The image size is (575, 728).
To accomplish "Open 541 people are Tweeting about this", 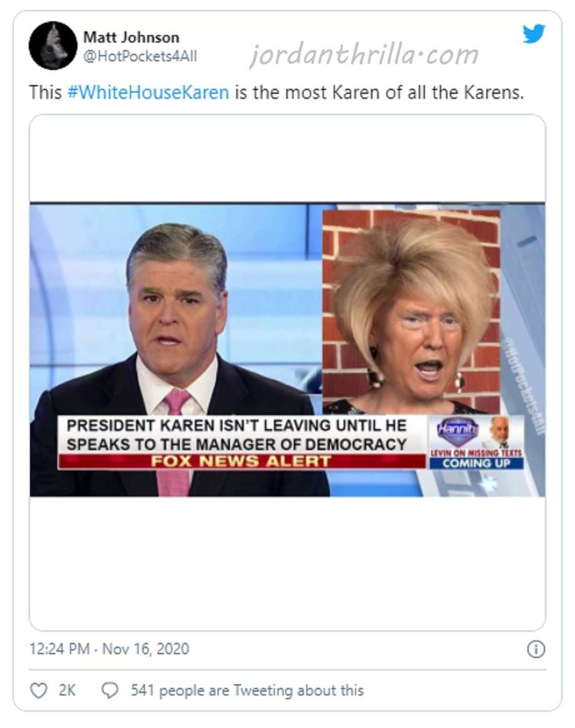I will point(247,690).
